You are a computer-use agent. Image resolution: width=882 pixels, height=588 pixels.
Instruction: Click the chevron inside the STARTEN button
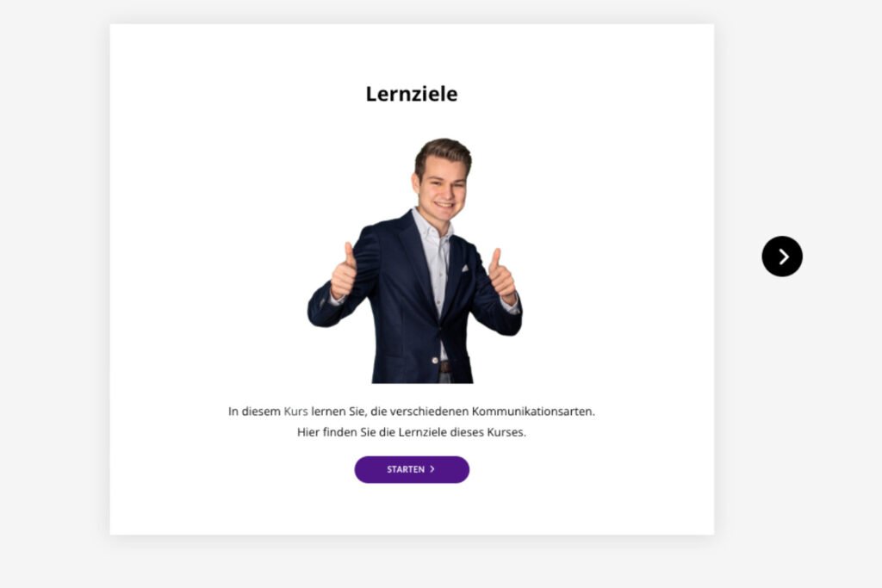coord(432,469)
